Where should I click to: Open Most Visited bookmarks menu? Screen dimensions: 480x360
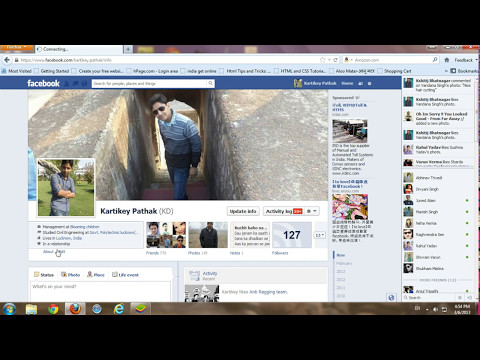(x=17, y=71)
